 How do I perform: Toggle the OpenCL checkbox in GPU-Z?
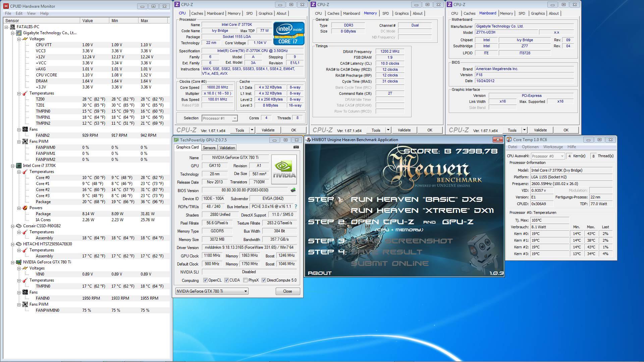coord(205,280)
